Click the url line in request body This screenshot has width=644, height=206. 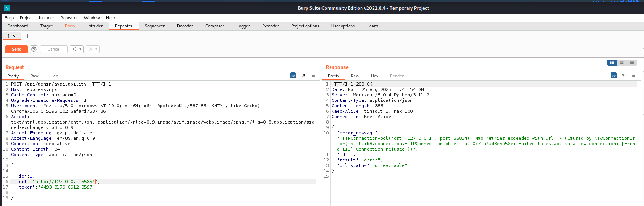pos(58,182)
